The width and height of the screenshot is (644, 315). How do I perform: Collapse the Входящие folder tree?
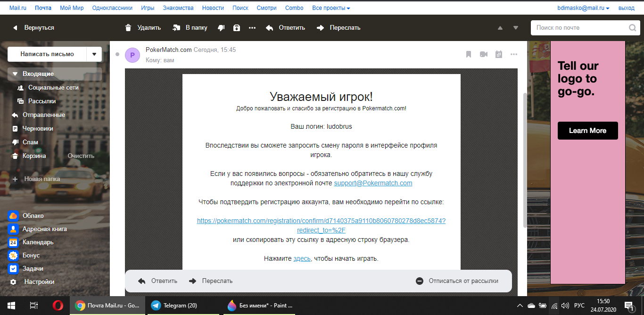[x=15, y=74]
